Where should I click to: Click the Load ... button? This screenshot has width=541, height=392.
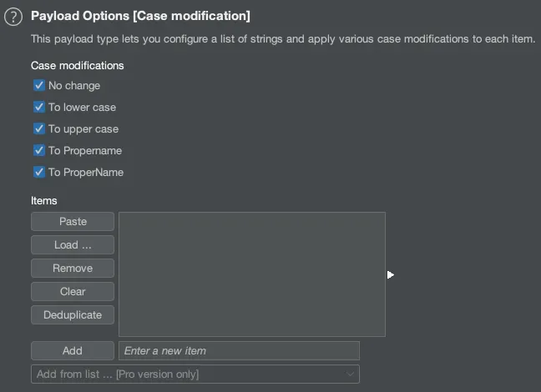click(73, 245)
